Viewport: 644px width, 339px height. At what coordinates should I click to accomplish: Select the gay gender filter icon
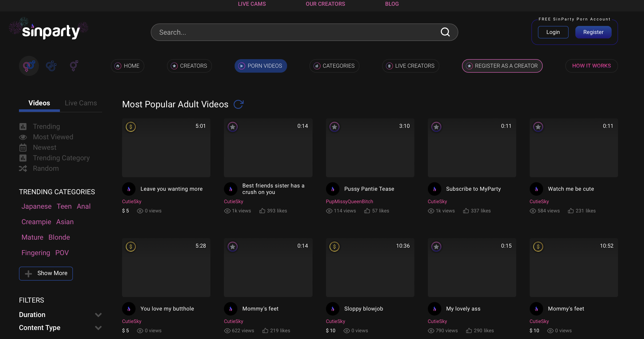coord(51,66)
